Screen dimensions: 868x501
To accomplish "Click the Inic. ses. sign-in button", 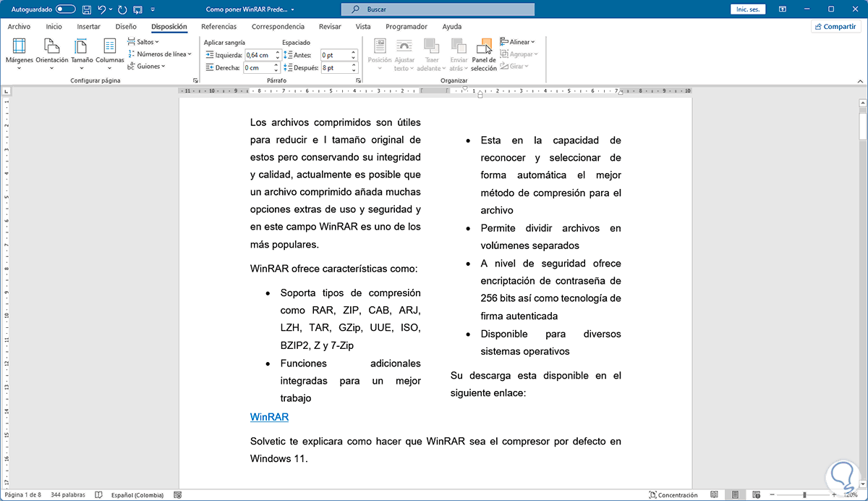I will tap(748, 9).
